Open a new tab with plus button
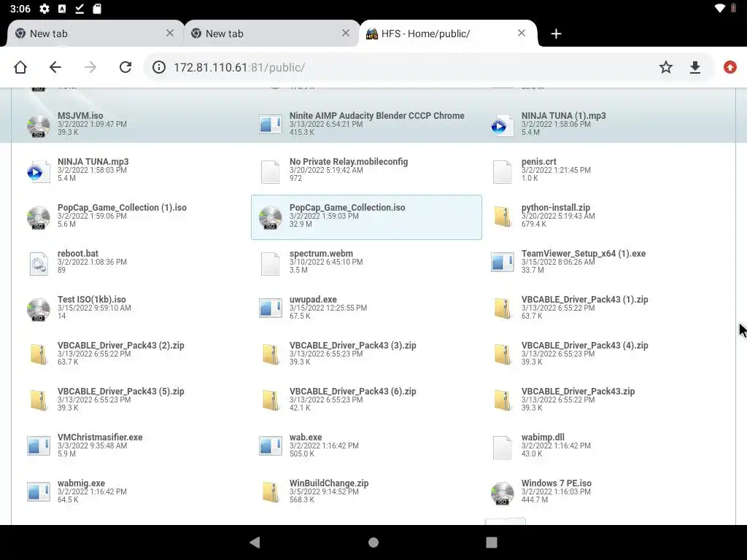 point(556,34)
